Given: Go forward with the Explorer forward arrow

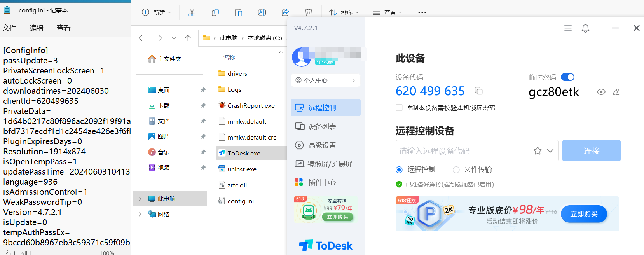Looking at the screenshot, I should 159,38.
